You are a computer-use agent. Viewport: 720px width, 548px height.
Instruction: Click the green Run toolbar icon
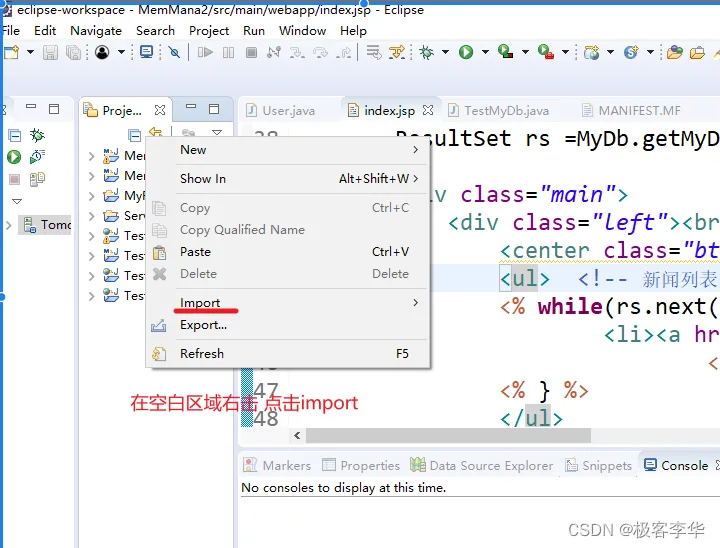[x=466, y=52]
